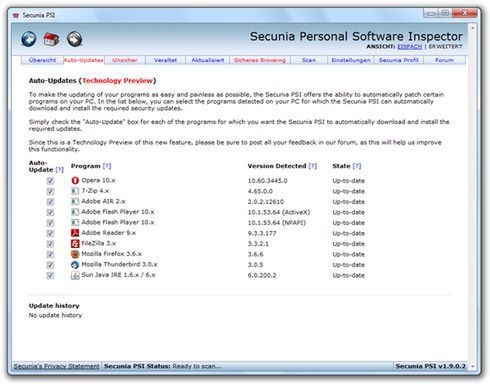Click the Mozilla Firefox 3.6.x name
The image size is (490, 384).
click(111, 254)
